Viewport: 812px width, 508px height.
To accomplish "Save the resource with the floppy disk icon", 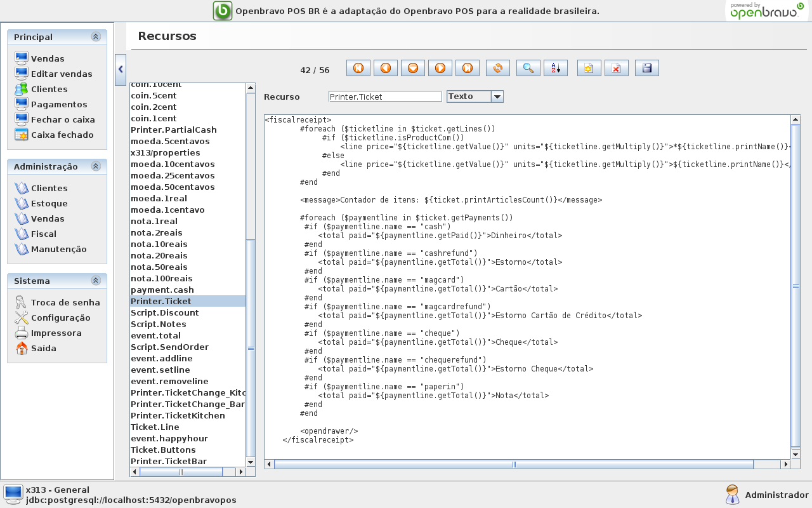I will [x=647, y=68].
